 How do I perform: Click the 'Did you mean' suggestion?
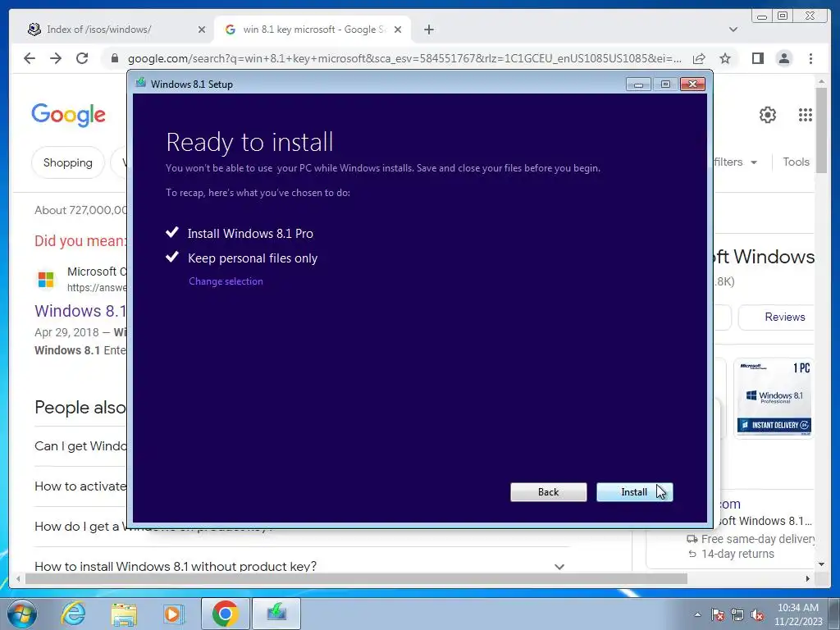click(80, 240)
